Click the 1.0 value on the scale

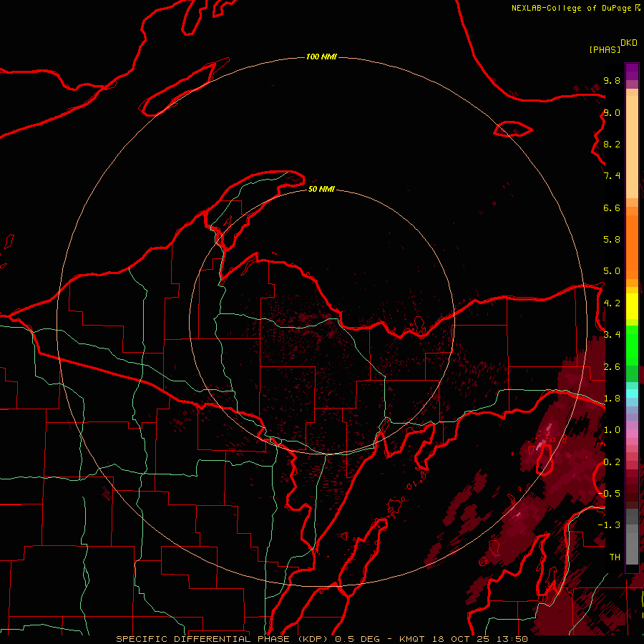click(x=612, y=430)
